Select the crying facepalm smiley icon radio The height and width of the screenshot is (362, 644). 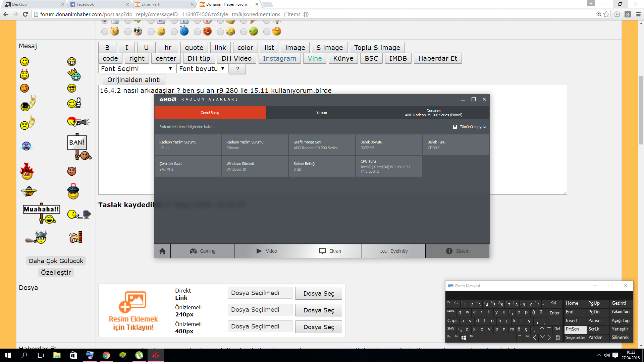click(x=220, y=32)
